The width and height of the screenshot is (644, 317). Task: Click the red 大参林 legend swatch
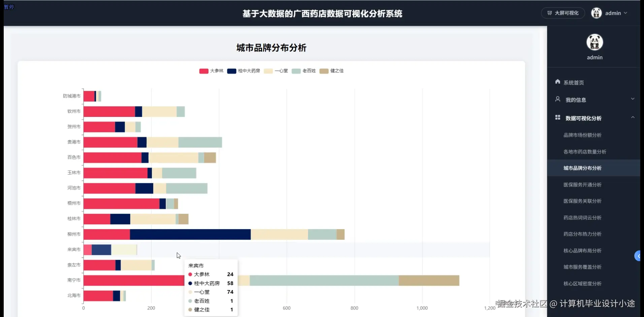tap(204, 71)
